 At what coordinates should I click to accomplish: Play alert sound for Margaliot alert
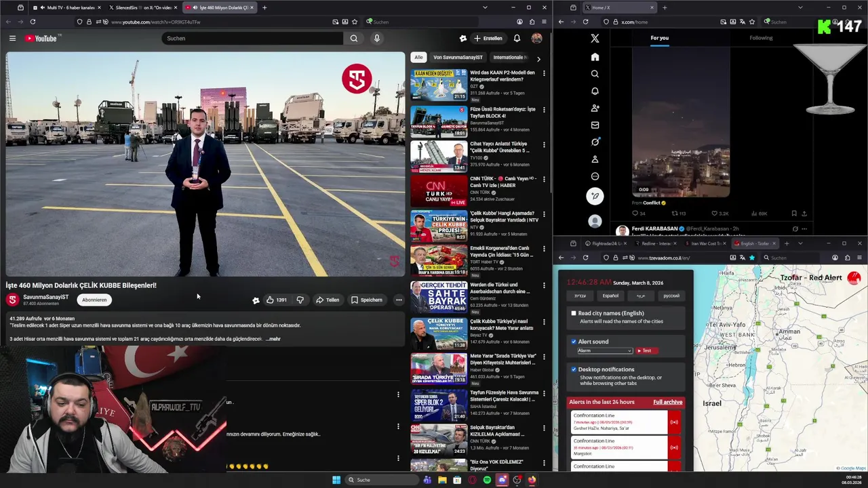(674, 447)
